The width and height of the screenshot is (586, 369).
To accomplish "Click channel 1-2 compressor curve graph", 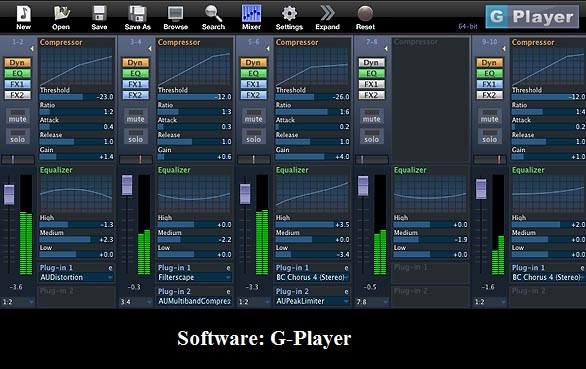I will pos(76,67).
